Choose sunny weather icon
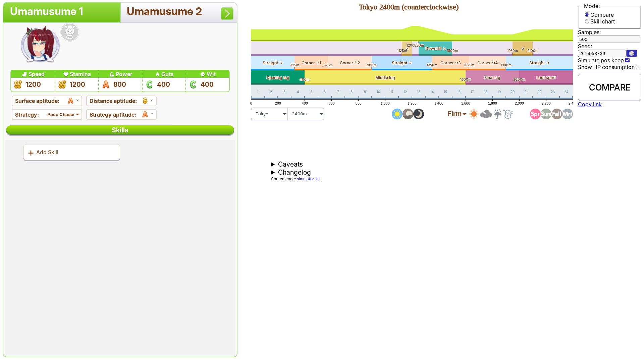Image resolution: width=644 pixels, height=362 pixels. 474,114
